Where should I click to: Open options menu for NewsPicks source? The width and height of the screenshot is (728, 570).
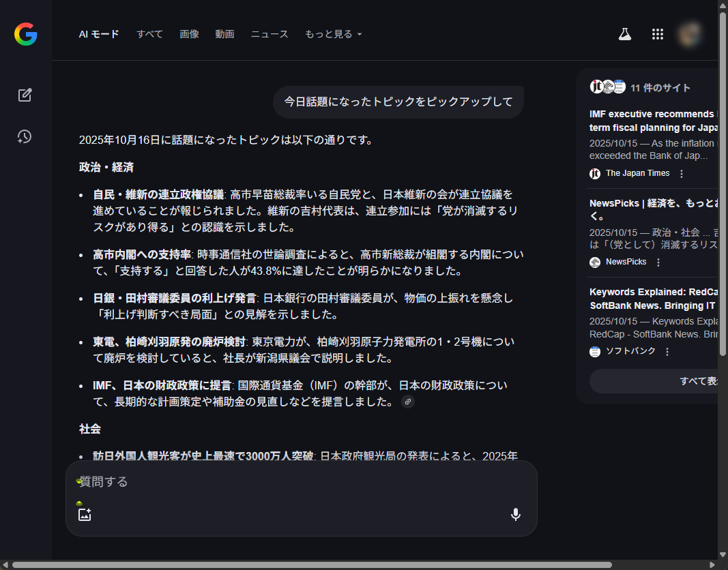pyautogui.click(x=658, y=262)
